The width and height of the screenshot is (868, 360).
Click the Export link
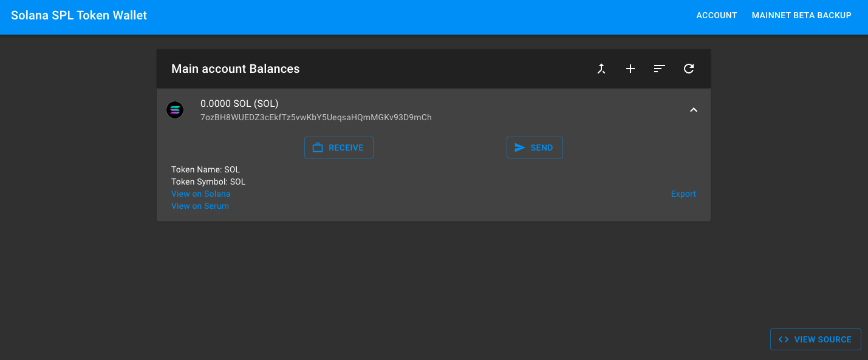coord(683,194)
